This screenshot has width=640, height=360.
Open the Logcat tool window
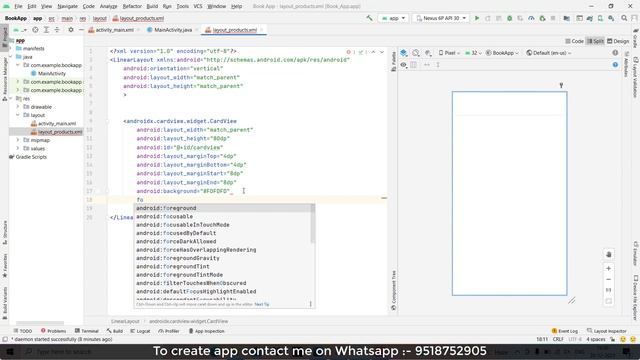pos(140,331)
